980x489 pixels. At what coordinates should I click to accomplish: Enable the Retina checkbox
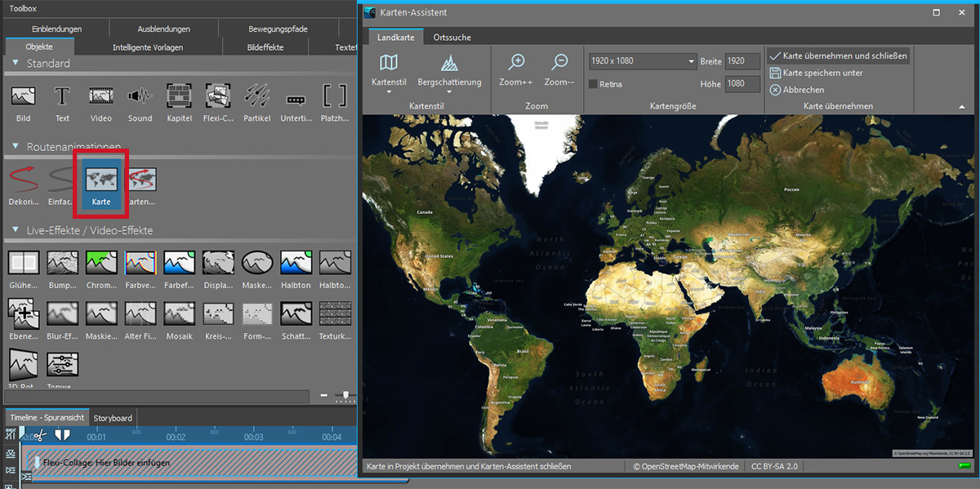pos(593,84)
